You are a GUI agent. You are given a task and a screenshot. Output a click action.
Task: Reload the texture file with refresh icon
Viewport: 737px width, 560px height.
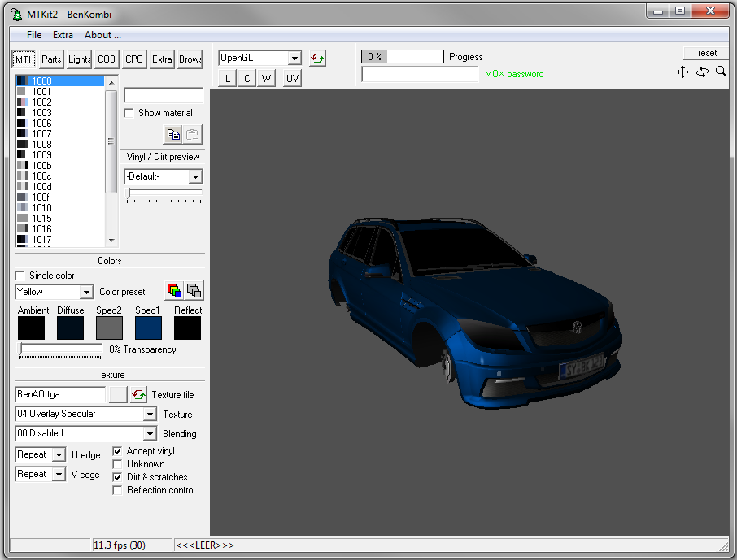139,394
